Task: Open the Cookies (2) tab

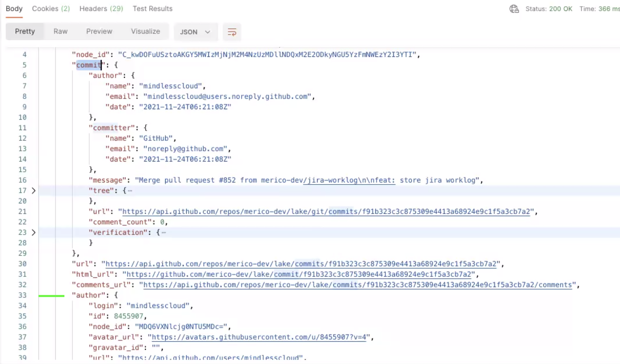Action: coord(51,9)
